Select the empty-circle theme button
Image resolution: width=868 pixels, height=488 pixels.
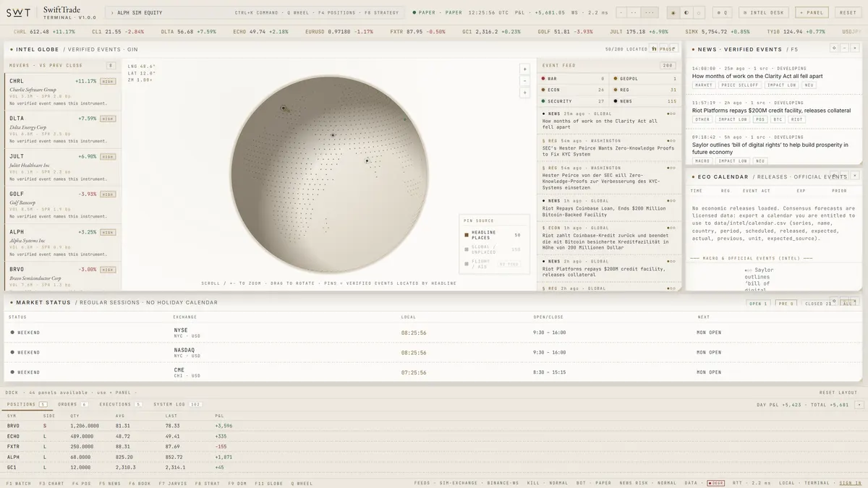click(698, 12)
